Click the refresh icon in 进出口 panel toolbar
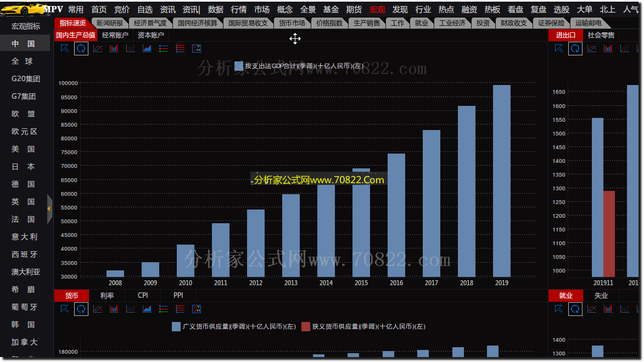Screen dimensions: 644x362 (x=575, y=48)
